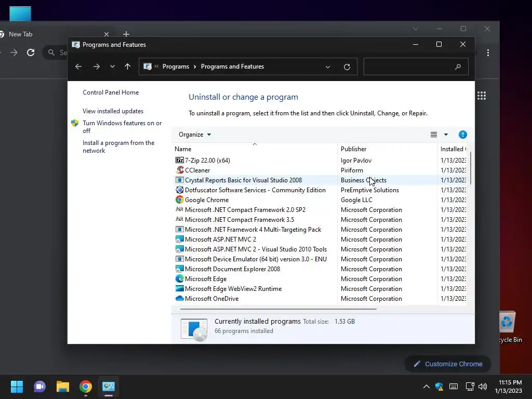Click the .NET Compact Framework 2.0 SP2 icon
532x399 pixels.
[179, 209]
